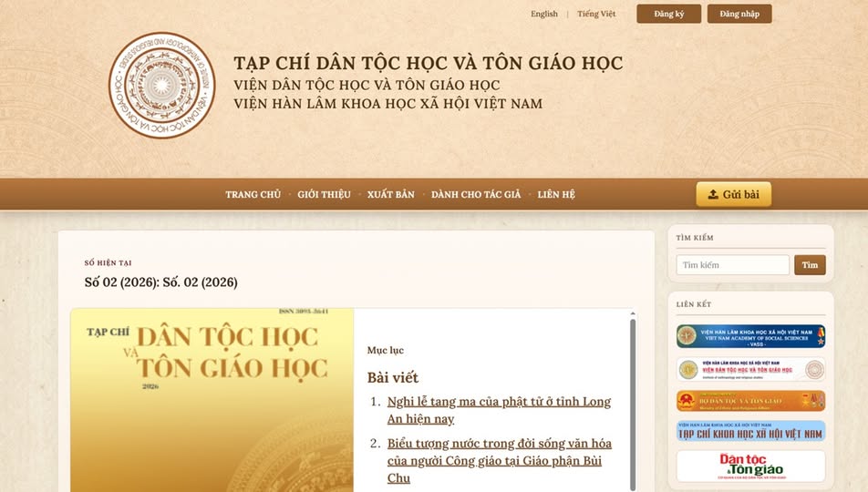Click the Đăng ký button
Screen dimensions: 868x492
pyautogui.click(x=668, y=14)
